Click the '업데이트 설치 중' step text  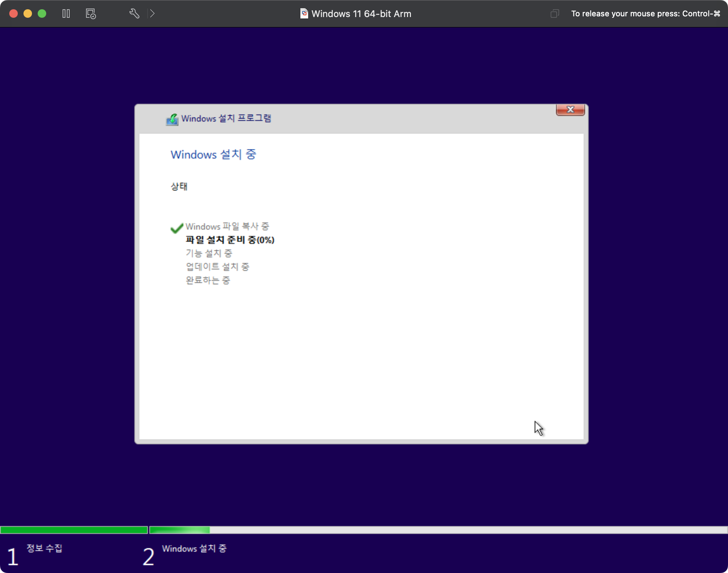(x=217, y=267)
